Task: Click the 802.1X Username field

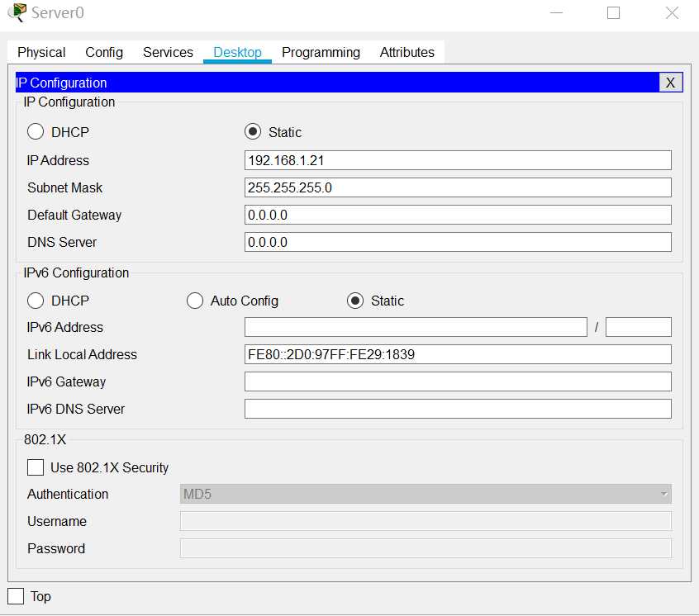Action: pyautogui.click(x=426, y=521)
